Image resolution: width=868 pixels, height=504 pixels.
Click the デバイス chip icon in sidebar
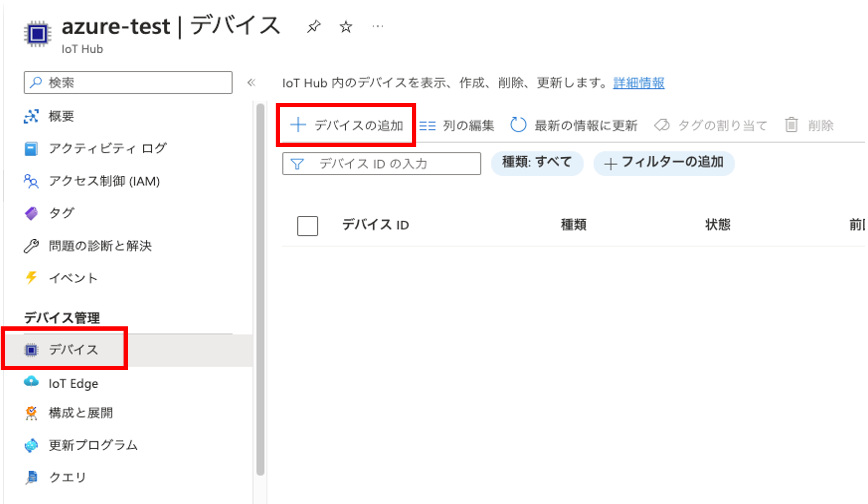pos(31,350)
